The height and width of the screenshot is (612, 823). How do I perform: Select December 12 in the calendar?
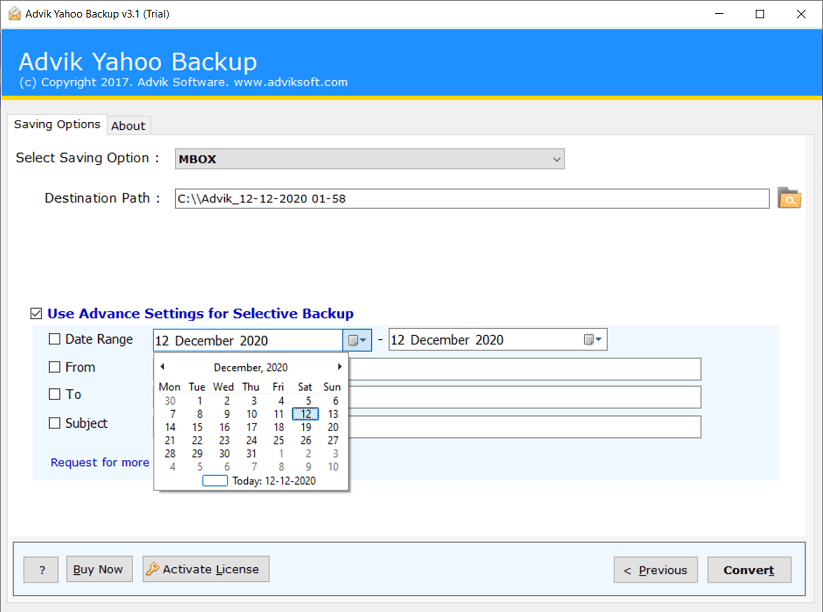coord(305,414)
